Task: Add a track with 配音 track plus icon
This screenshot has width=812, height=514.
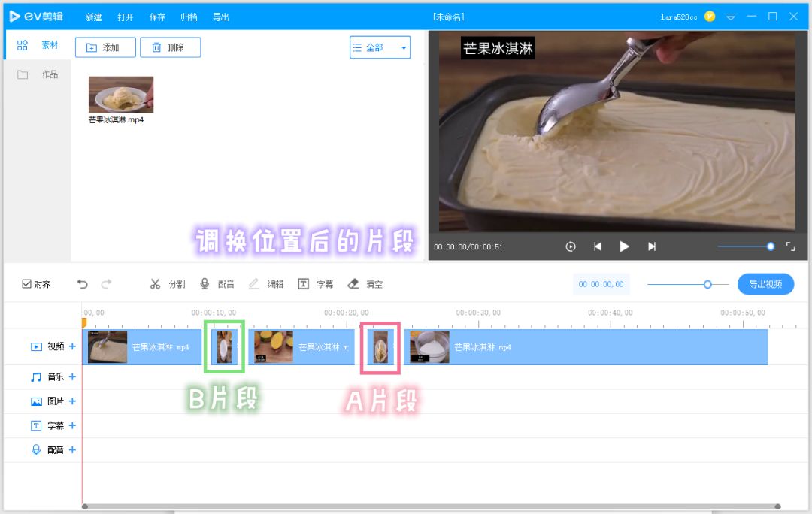Action: 72,450
